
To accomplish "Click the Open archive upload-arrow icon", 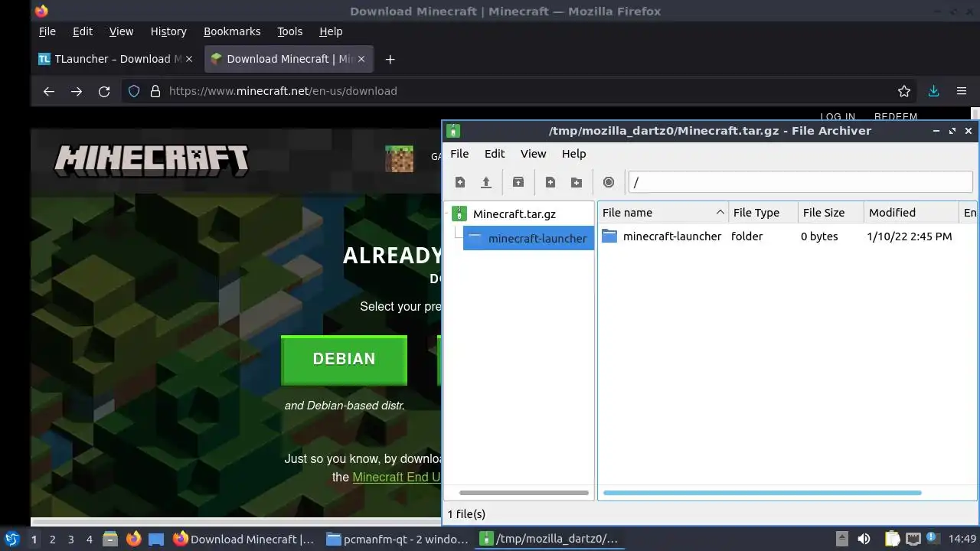I will pyautogui.click(x=485, y=182).
